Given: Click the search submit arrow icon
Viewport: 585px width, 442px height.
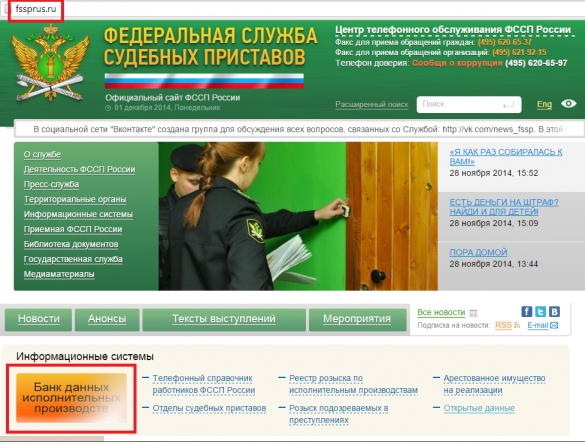Looking at the screenshot, I should pyautogui.click(x=508, y=105).
